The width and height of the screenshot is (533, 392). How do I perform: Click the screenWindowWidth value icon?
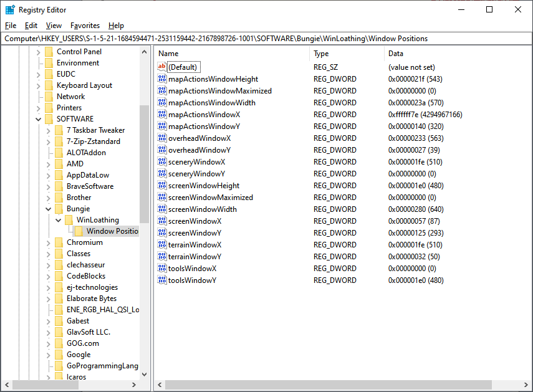[x=162, y=209]
